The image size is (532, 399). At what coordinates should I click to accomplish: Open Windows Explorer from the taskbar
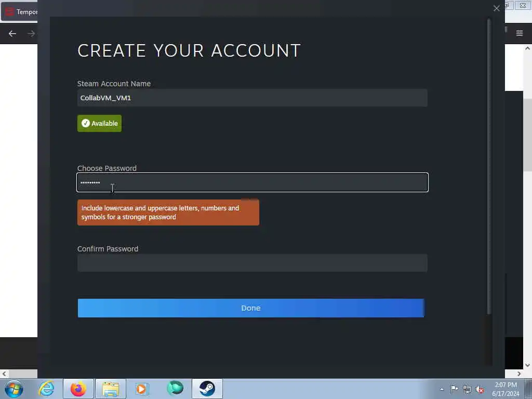coord(111,389)
